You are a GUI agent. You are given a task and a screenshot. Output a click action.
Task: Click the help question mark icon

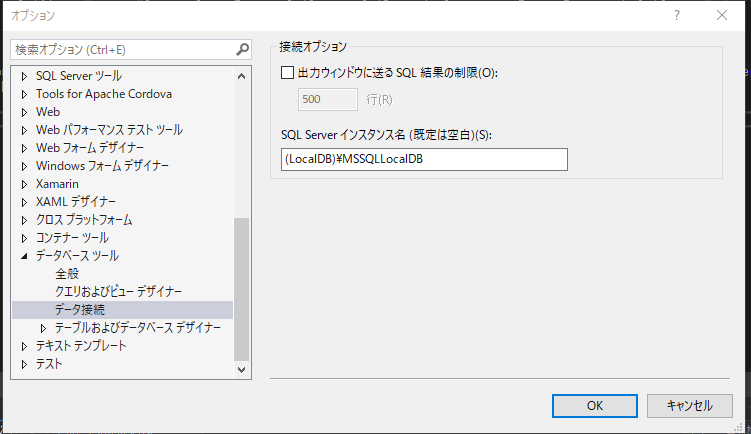click(677, 15)
